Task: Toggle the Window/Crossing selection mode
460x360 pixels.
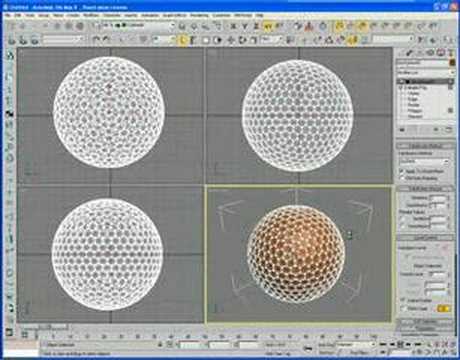Action: [217, 40]
